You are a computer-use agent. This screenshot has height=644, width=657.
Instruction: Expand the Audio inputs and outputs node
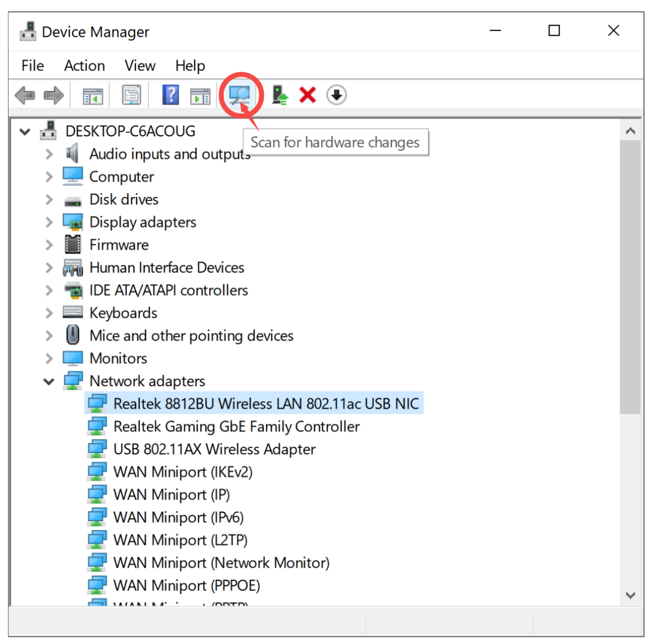click(49, 154)
